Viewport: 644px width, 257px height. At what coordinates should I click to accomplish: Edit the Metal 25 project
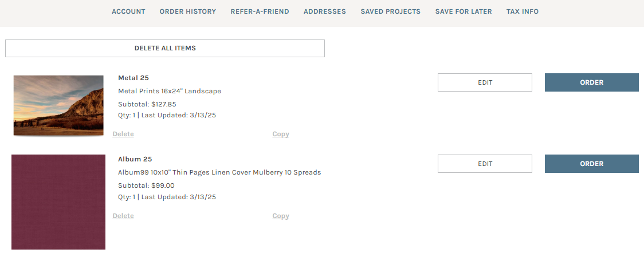pyautogui.click(x=485, y=82)
